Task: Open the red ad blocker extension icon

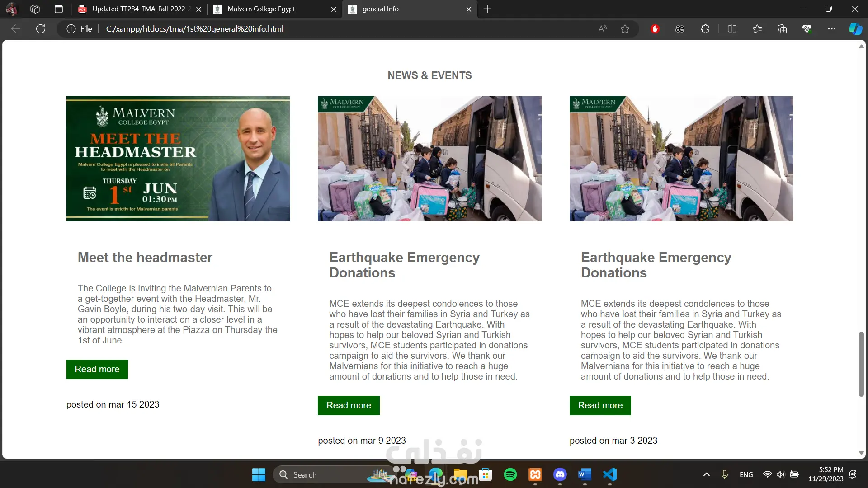Action: (x=655, y=29)
